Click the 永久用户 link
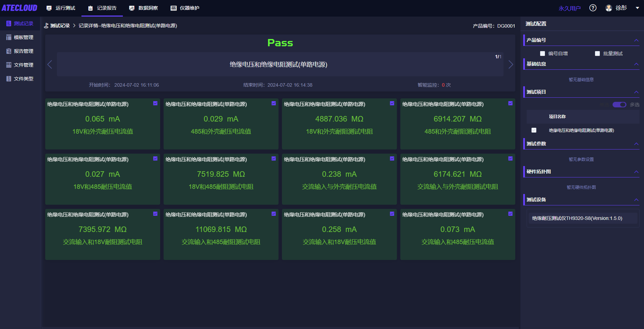Screen dimensions: 644x329 569,8
